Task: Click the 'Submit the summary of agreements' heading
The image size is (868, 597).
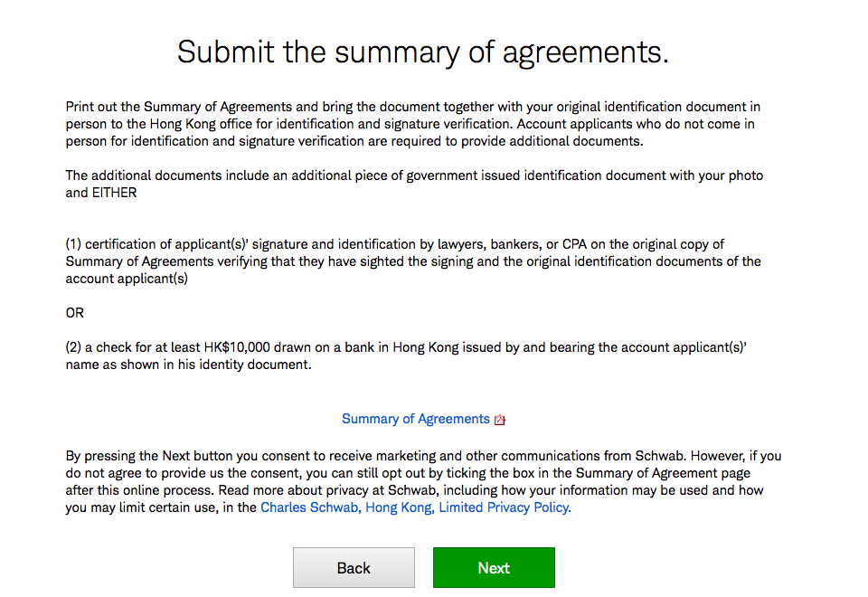Action: tap(423, 52)
